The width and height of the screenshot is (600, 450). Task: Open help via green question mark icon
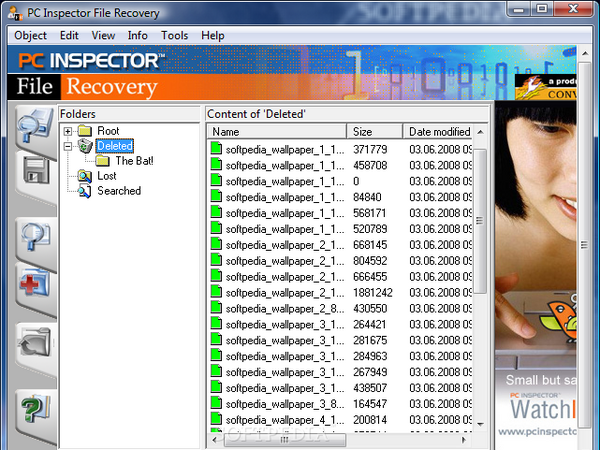(x=35, y=408)
